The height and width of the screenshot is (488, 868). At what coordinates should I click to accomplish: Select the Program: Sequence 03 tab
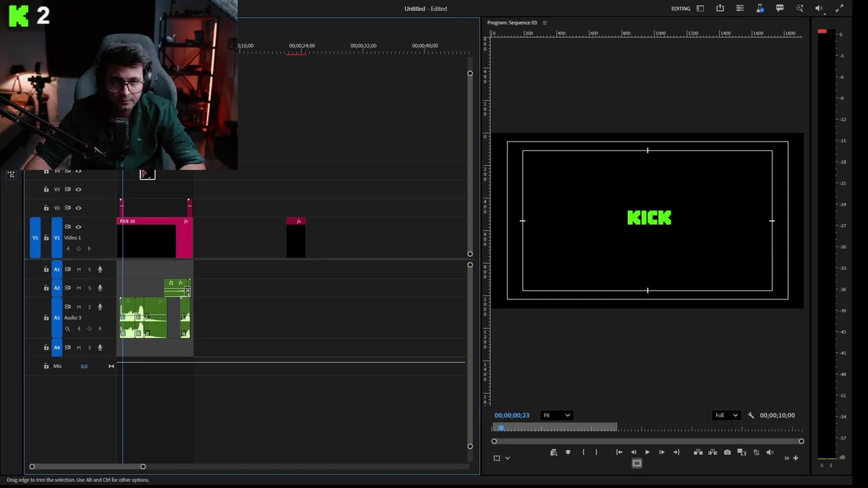point(512,22)
